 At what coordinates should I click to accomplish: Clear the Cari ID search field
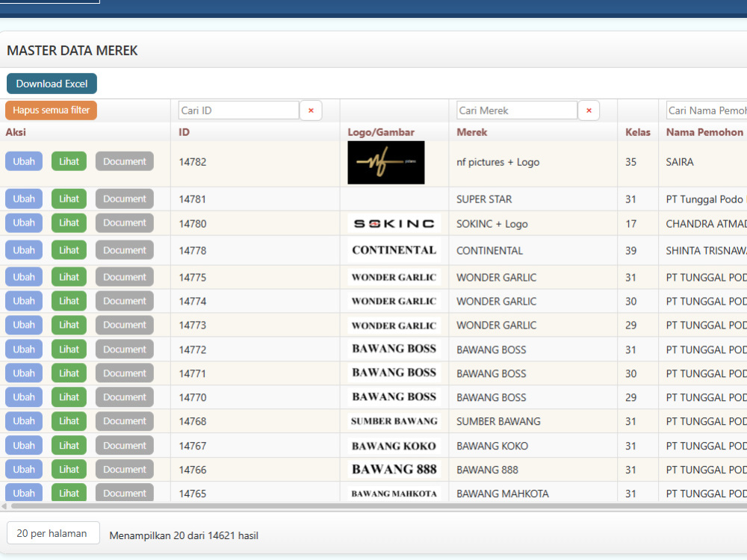pyautogui.click(x=311, y=111)
